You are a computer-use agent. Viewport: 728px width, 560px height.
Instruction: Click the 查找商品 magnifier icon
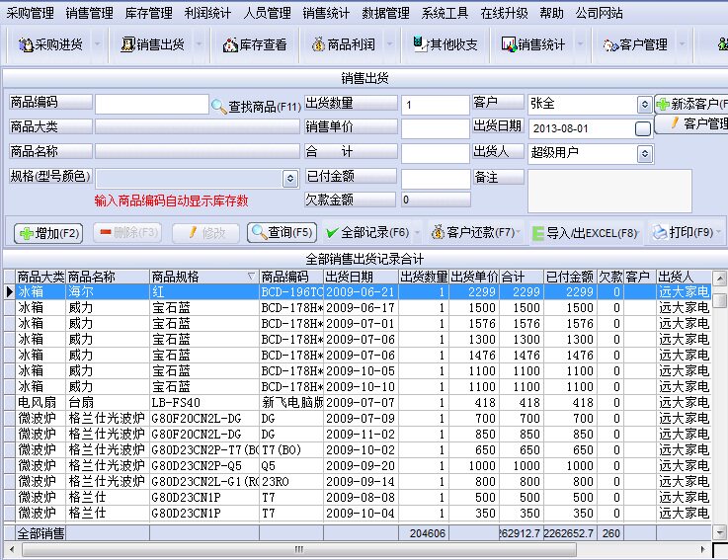click(219, 106)
